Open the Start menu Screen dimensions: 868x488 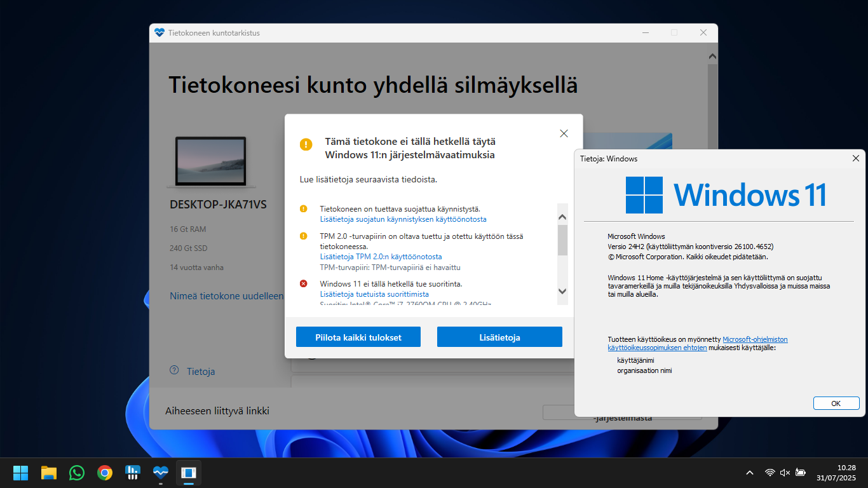(x=20, y=473)
